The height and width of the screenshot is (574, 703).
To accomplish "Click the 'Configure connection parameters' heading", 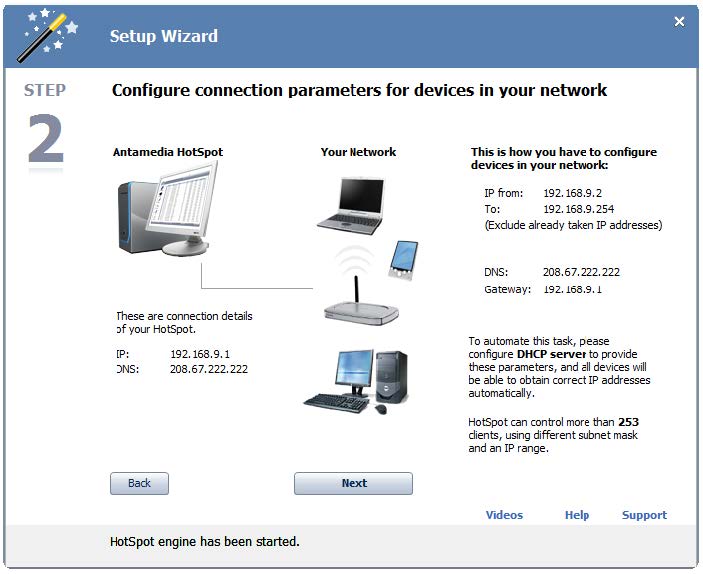I will tap(359, 90).
